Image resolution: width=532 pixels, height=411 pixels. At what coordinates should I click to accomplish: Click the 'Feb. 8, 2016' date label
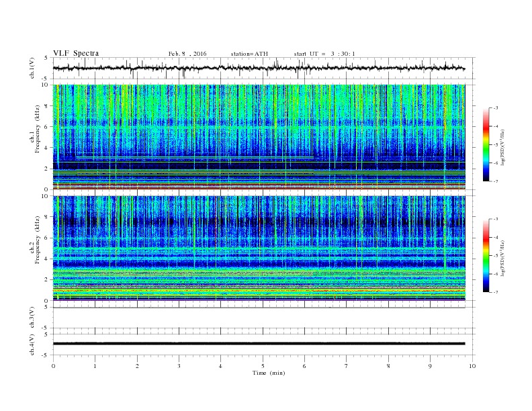(x=187, y=54)
